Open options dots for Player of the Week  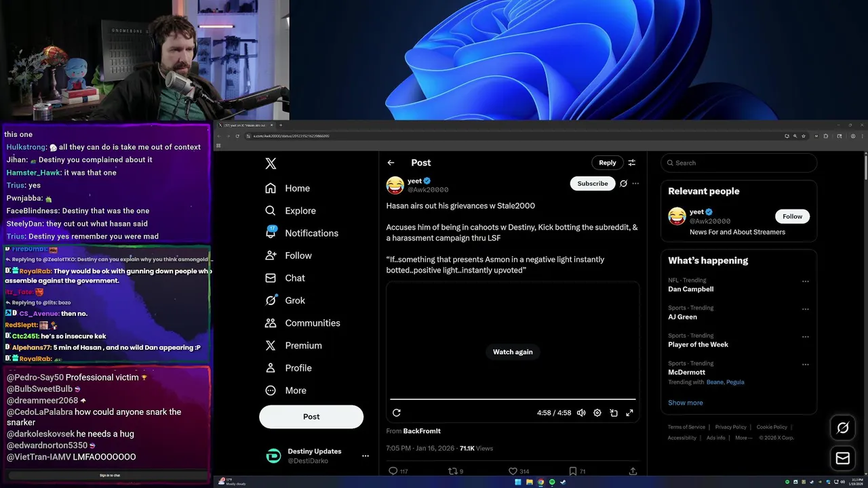806,337
